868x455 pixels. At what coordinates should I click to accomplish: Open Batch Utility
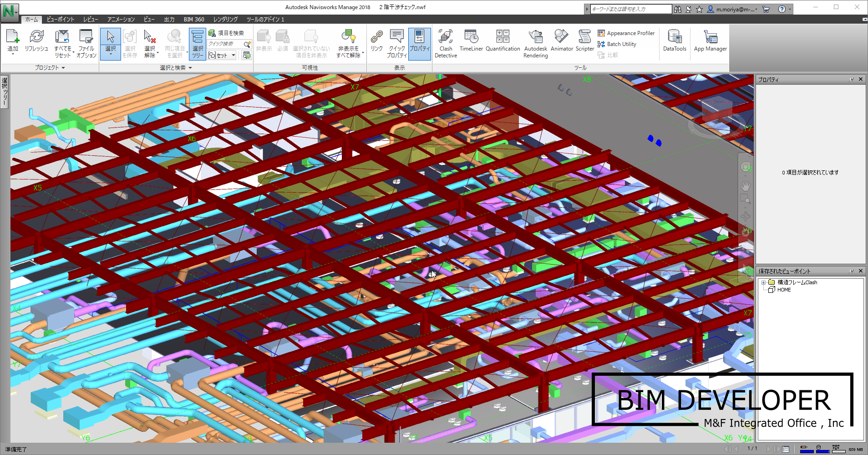(617, 44)
